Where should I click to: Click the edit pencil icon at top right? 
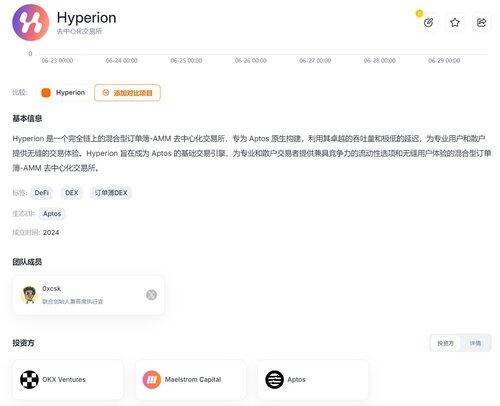(428, 22)
